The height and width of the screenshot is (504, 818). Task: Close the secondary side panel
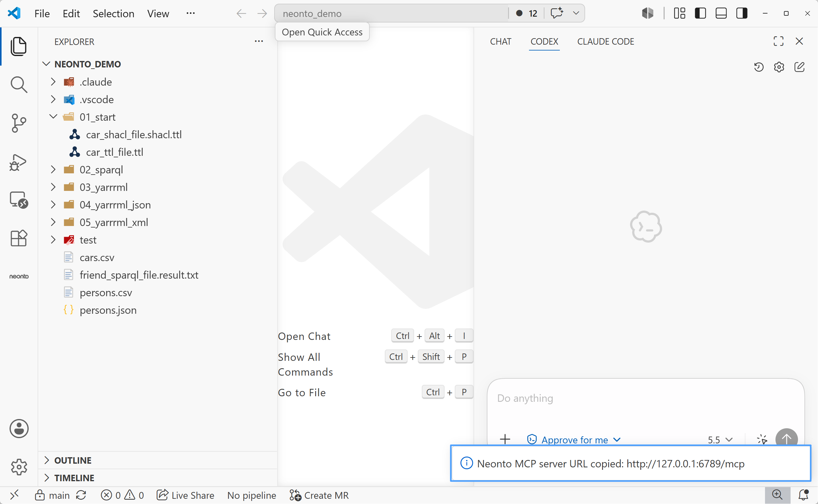pos(799,41)
